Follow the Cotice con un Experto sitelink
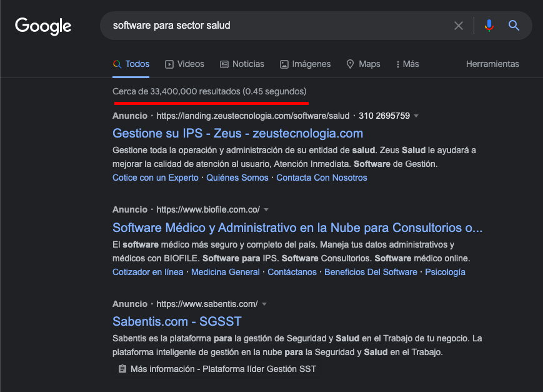 coord(156,178)
